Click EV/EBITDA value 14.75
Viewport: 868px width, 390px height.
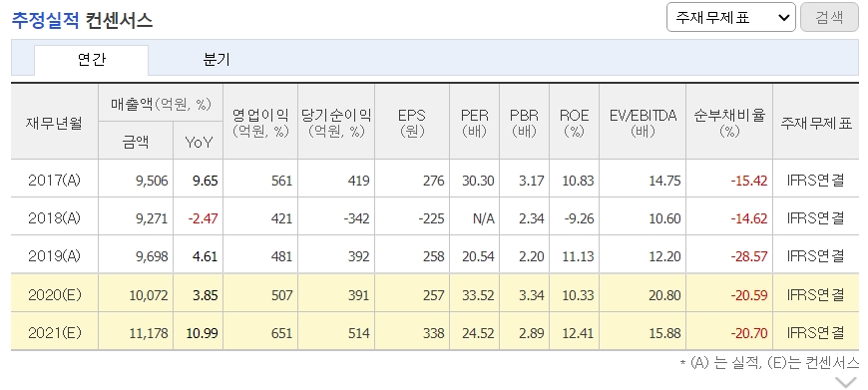click(664, 181)
